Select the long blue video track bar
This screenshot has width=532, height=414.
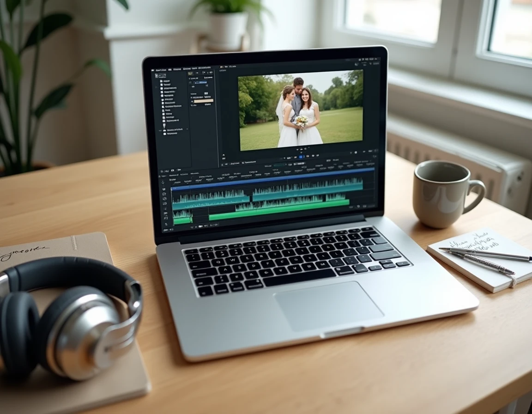pyautogui.click(x=273, y=179)
